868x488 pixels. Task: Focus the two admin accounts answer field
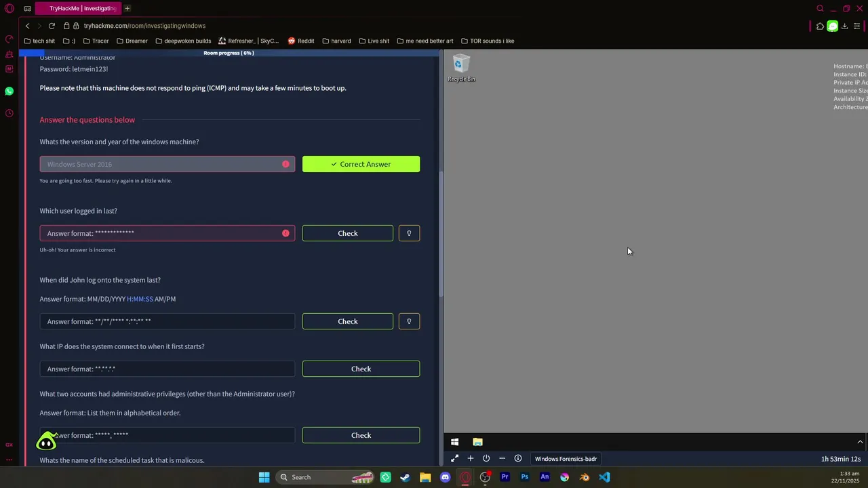(x=167, y=435)
